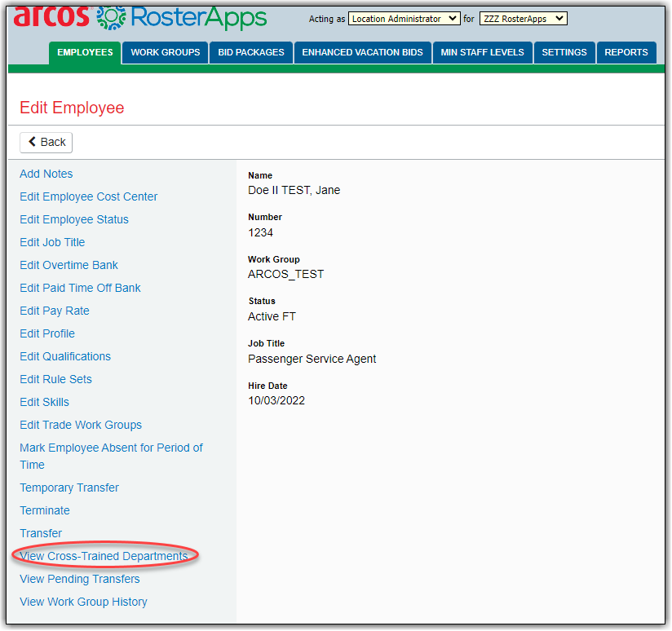Click Mark Employee Absent for Period of Time
Viewport: 672px width, 631px height.
[x=111, y=448]
